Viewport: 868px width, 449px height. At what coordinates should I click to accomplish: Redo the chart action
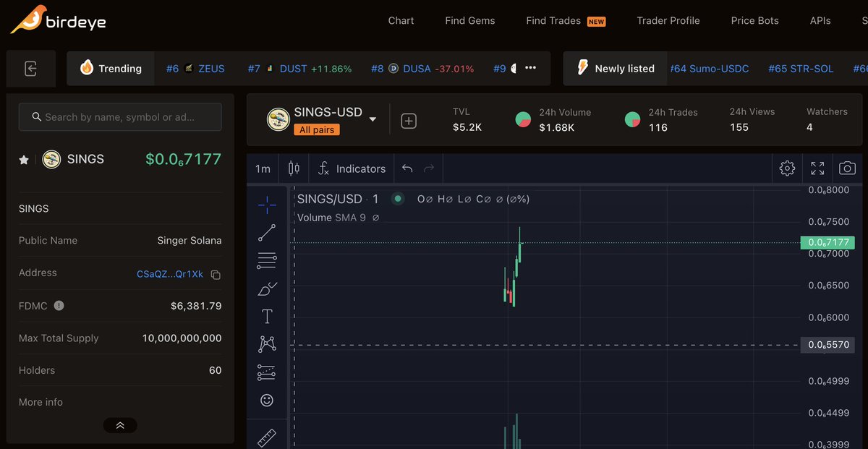click(429, 168)
